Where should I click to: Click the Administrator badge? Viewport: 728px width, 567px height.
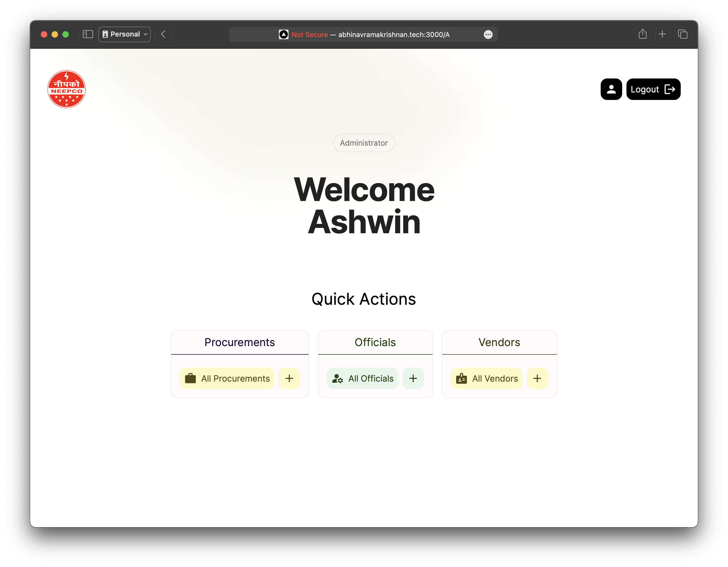(x=364, y=143)
